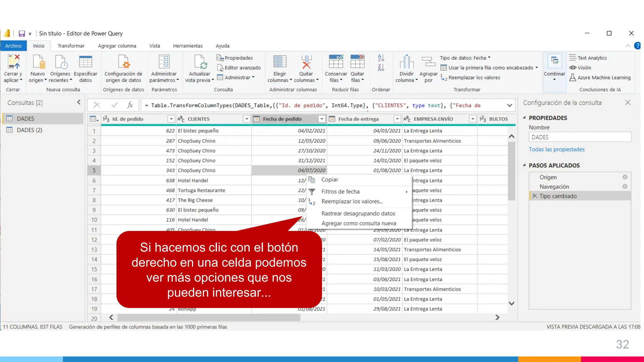Open Origen step settings gear
The width and height of the screenshot is (644, 362).
coord(625,177)
